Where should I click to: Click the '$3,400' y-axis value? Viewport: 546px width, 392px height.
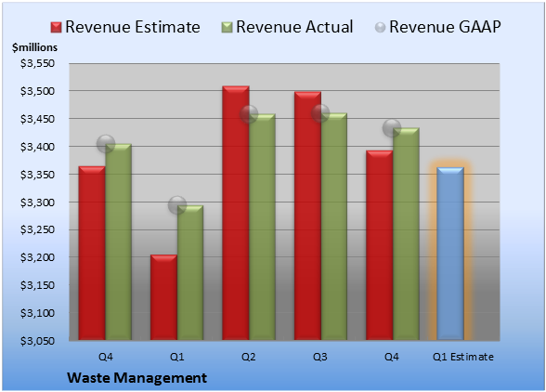point(37,147)
